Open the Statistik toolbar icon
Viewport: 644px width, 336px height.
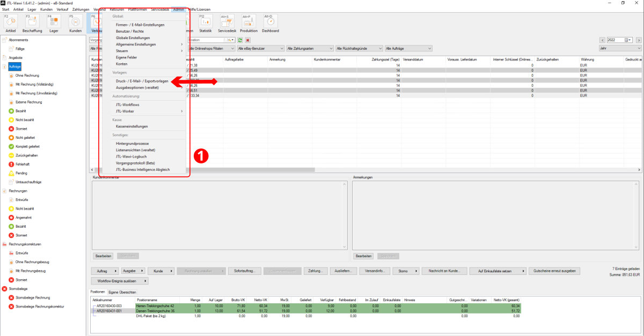206,23
